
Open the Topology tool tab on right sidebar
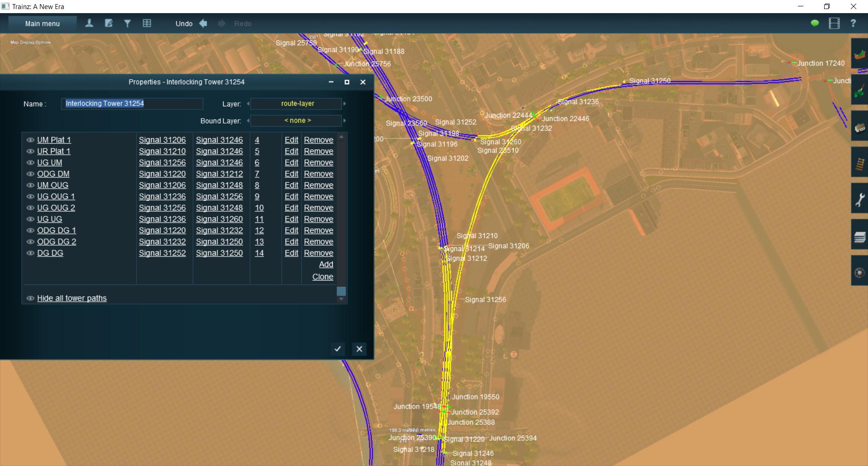pyautogui.click(x=859, y=53)
